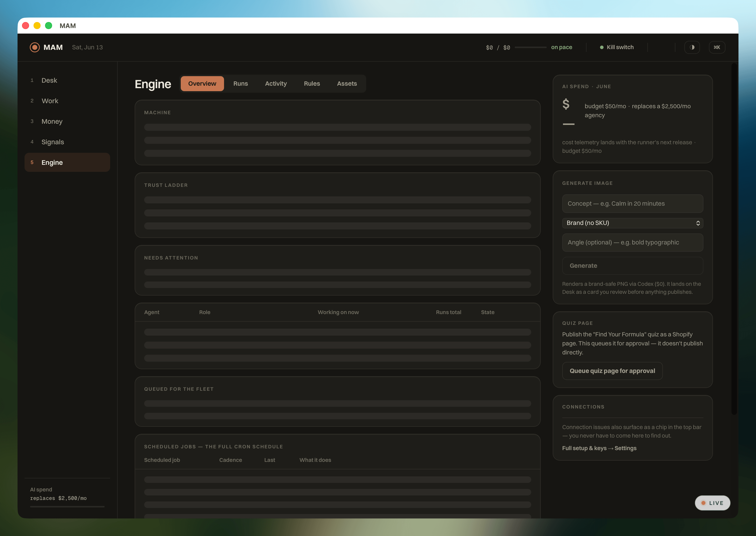Open Work in the sidebar

pyautogui.click(x=67, y=101)
